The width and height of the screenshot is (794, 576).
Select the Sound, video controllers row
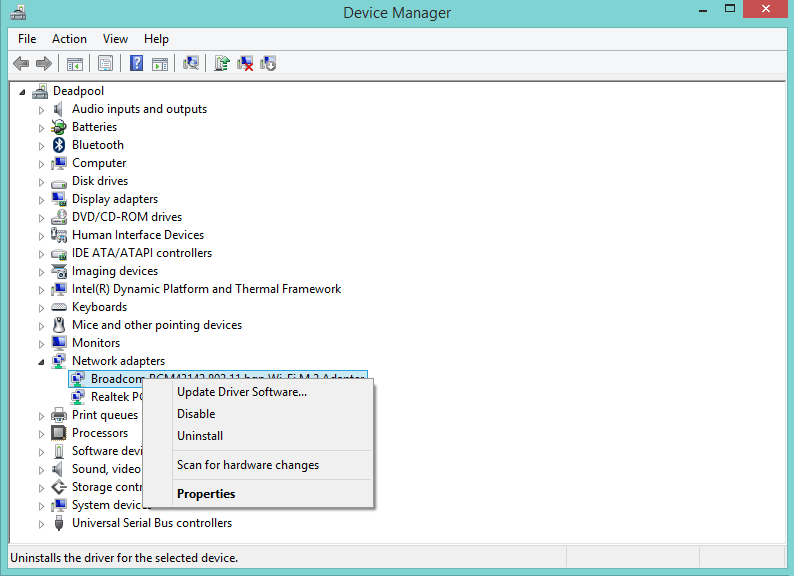(106, 469)
